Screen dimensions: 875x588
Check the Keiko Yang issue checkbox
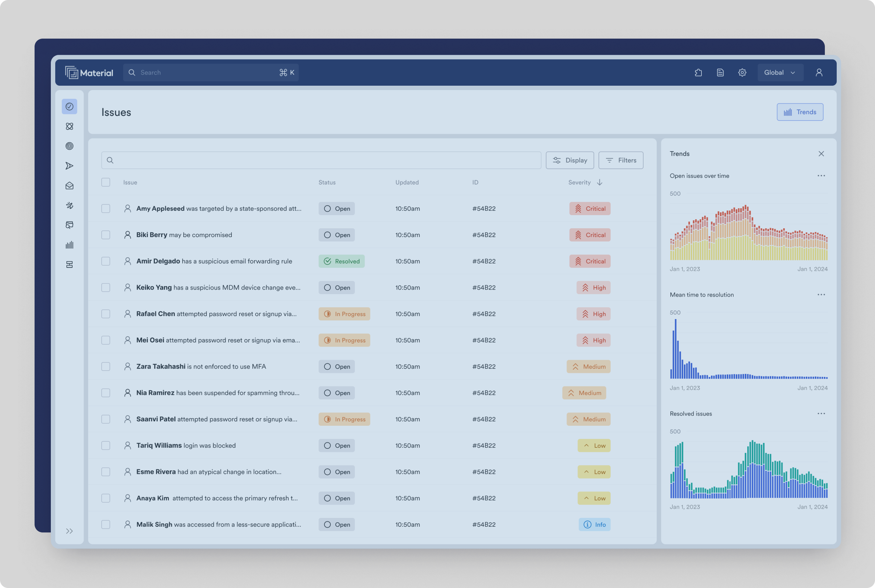(106, 288)
